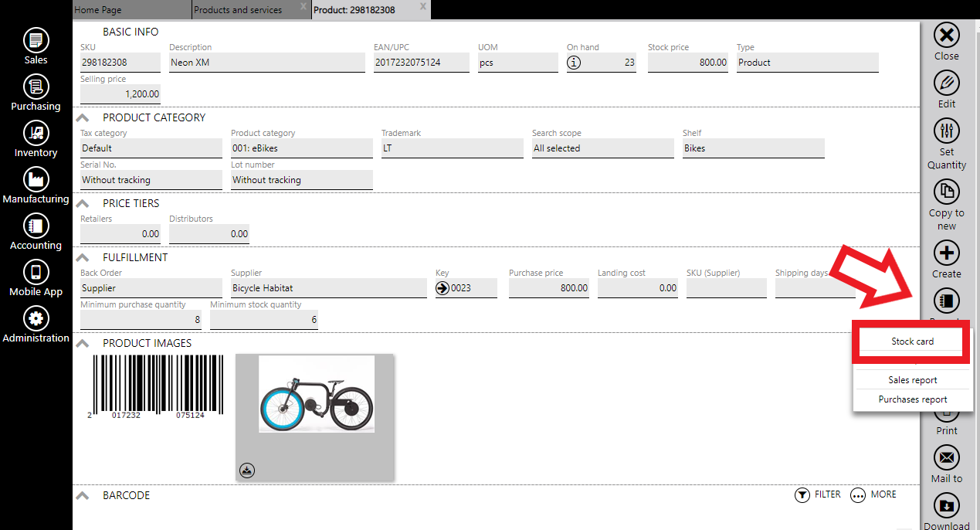
Task: Go to Inventory section
Action: pyautogui.click(x=36, y=133)
